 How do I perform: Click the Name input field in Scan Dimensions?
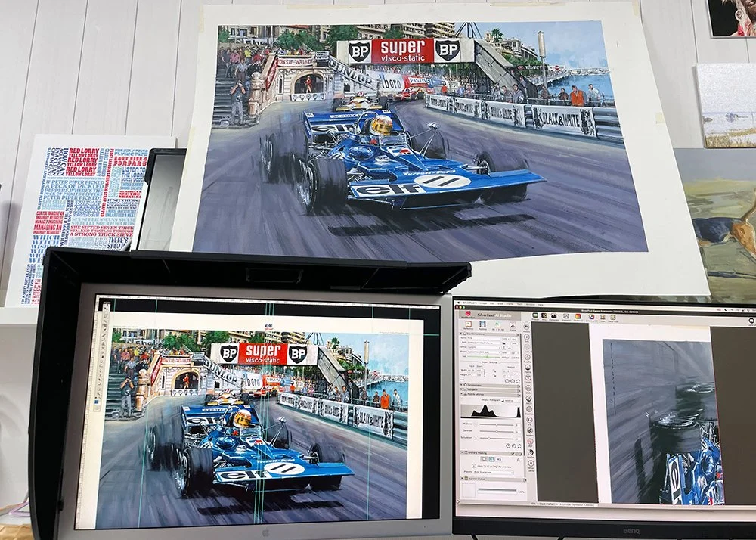pyautogui.click(x=484, y=339)
